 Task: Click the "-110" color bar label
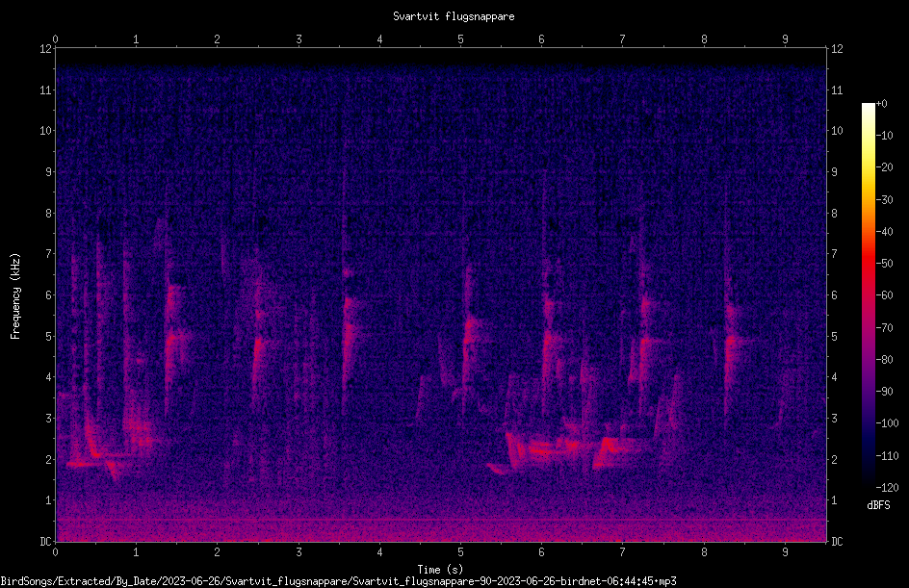[887, 455]
